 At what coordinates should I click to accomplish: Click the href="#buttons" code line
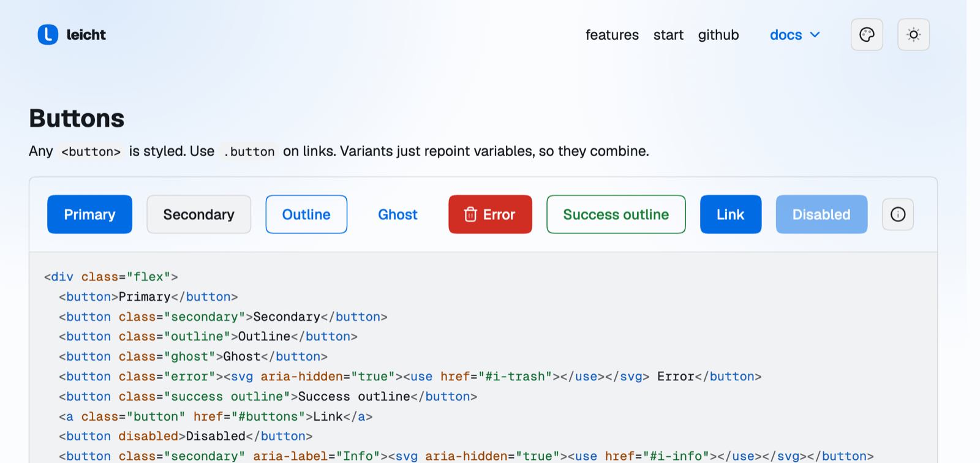tap(216, 416)
